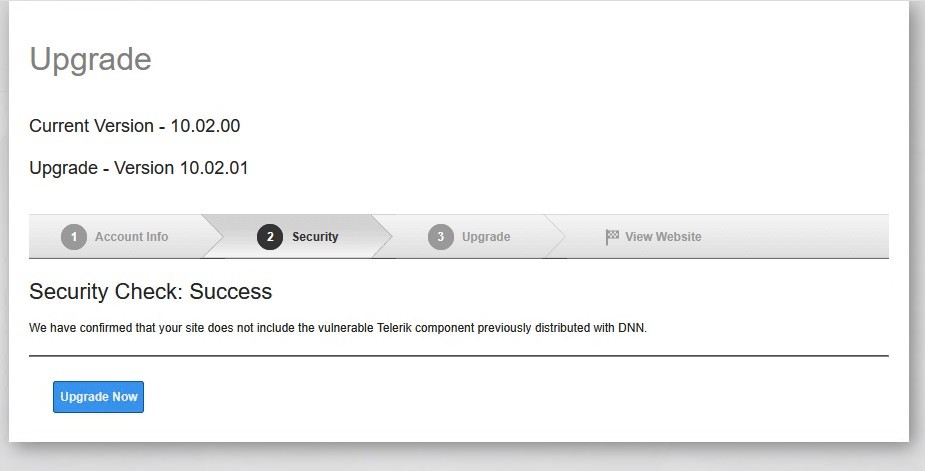Image resolution: width=925 pixels, height=471 pixels.
Task: Click the Telerik component confirmation message
Action: (x=338, y=327)
